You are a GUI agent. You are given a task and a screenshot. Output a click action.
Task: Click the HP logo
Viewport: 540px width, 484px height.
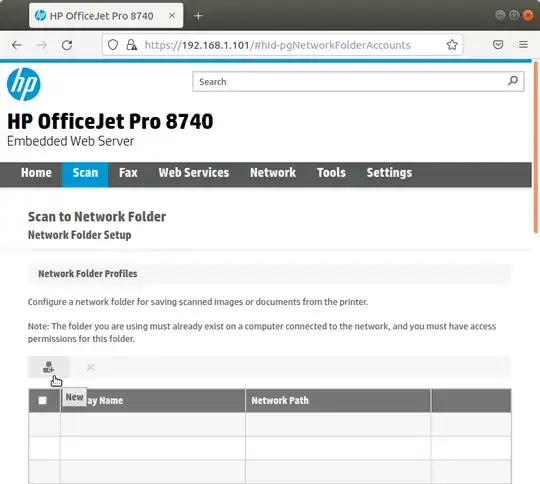(x=23, y=84)
